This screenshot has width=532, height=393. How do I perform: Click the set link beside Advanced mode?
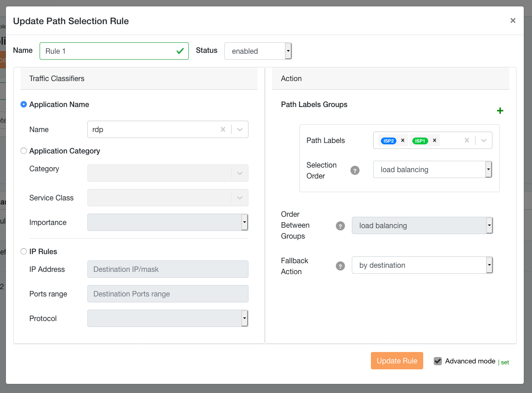click(x=505, y=362)
